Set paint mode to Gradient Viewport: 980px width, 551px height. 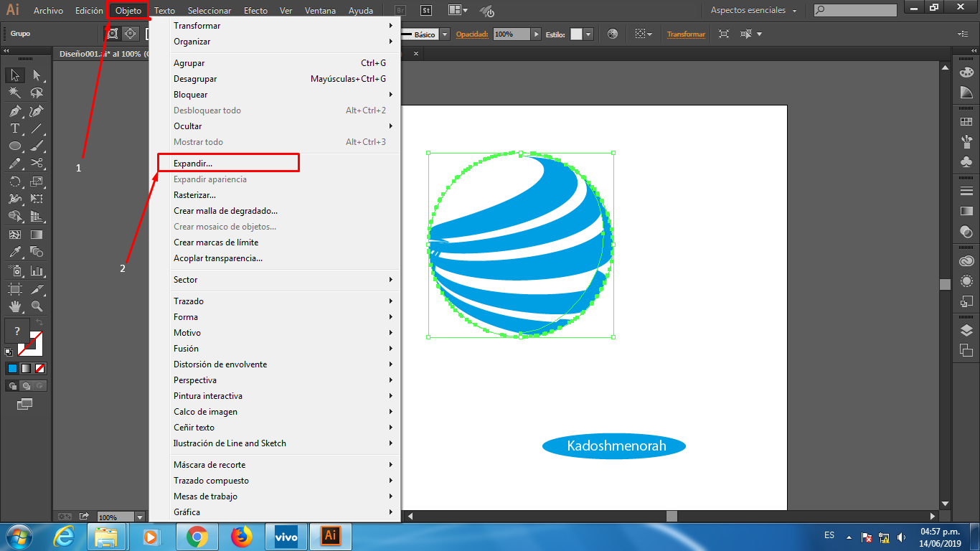pyautogui.click(x=26, y=369)
